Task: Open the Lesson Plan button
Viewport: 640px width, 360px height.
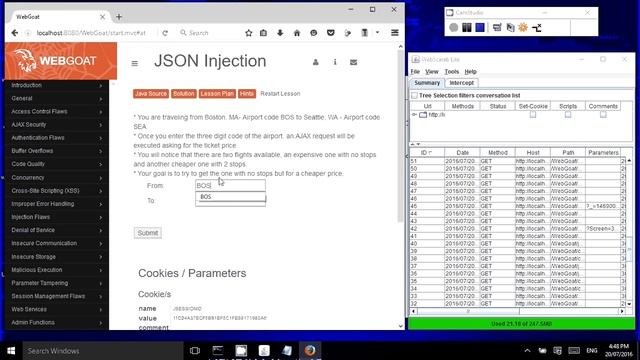Action: tap(217, 93)
